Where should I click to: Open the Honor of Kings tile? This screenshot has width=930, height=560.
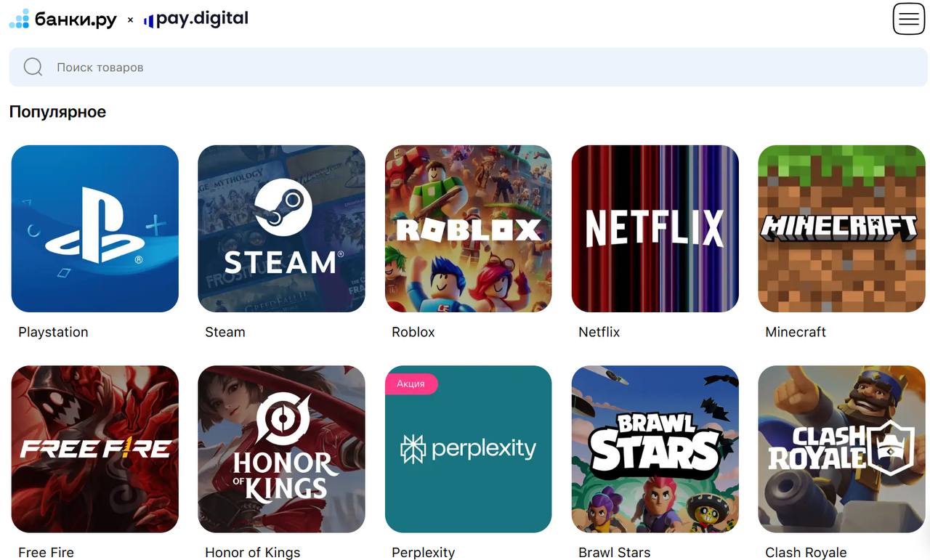pyautogui.click(x=282, y=449)
